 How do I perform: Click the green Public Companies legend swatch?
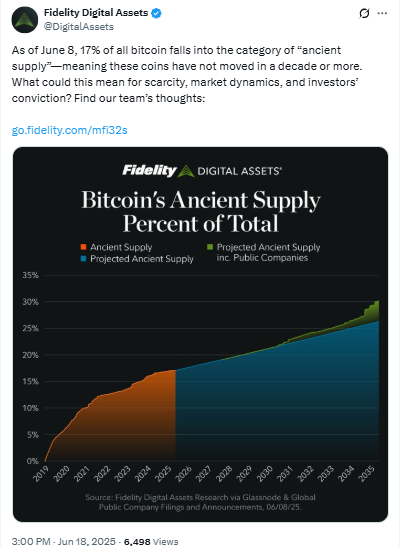coord(210,247)
